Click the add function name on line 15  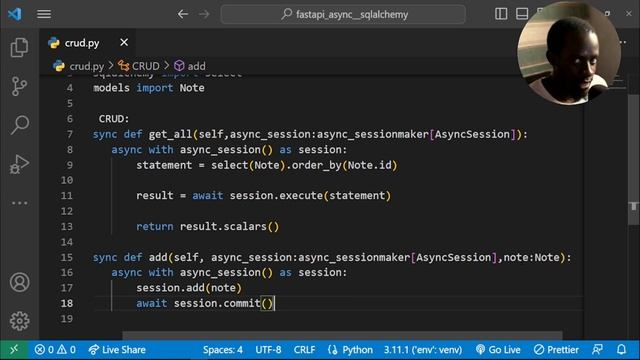[158, 258]
